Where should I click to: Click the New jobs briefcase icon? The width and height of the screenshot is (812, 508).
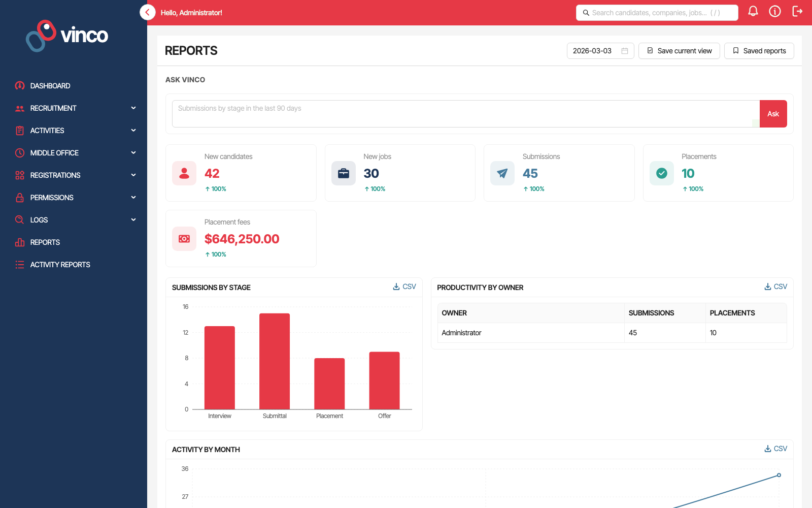pyautogui.click(x=344, y=173)
